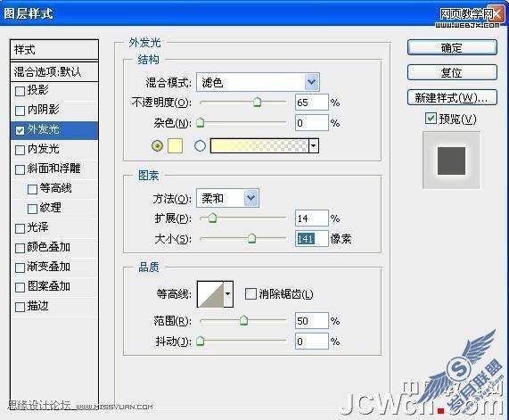Toggle the 预览 preview checkbox
Viewport: 509px width, 420px height.
[x=431, y=119]
